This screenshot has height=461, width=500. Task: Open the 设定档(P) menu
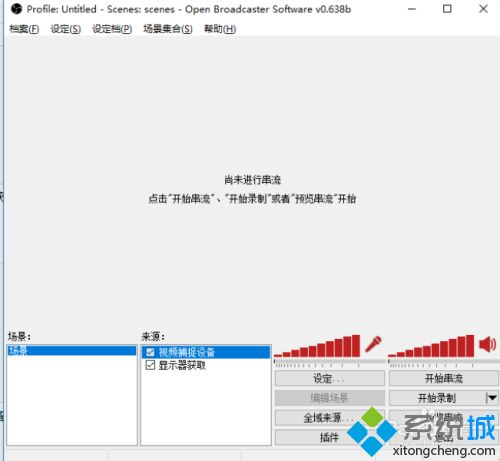tap(112, 29)
